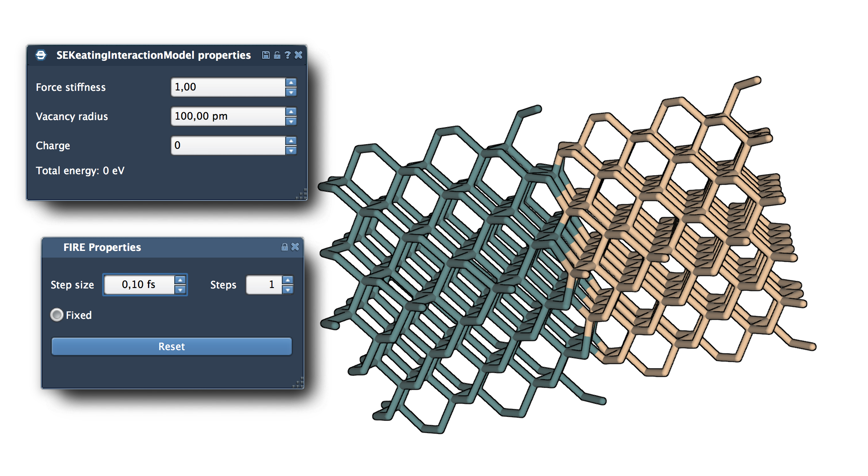Decrease the Steps count
868x476 pixels.
pos(288,290)
